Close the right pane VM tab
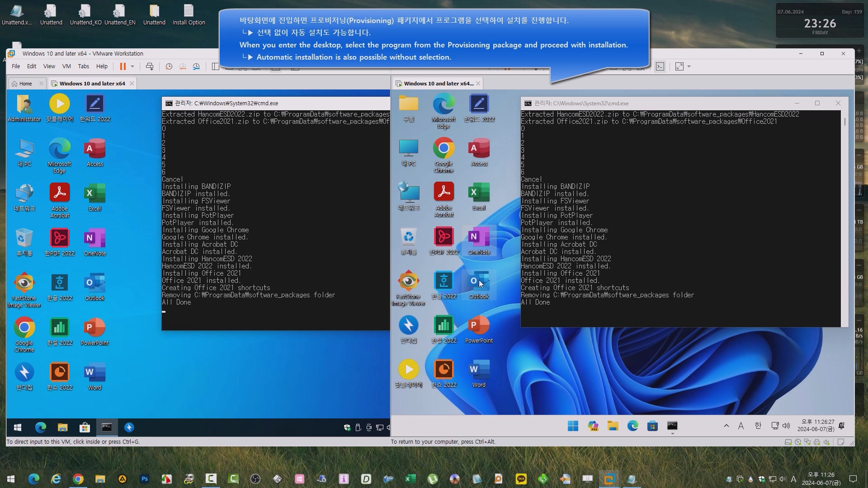Image resolution: width=868 pixels, height=488 pixels. (478, 84)
